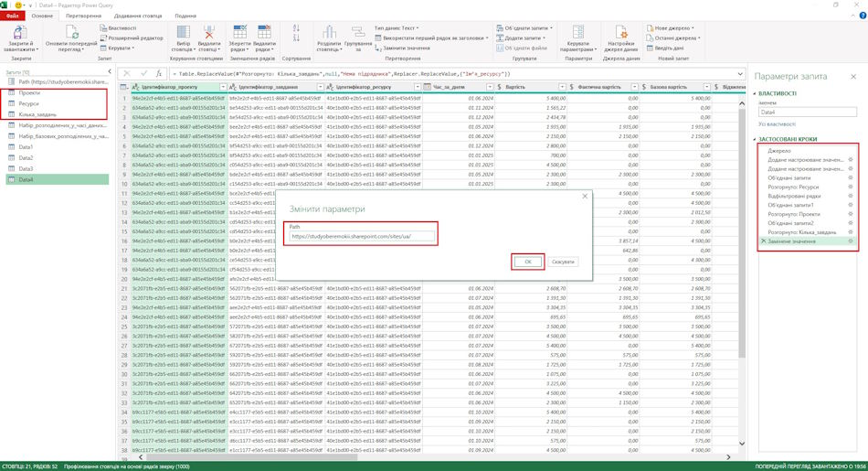Viewport: 868px width, 471px height.
Task: Click Розділити стовпець icon
Action: tap(329, 32)
